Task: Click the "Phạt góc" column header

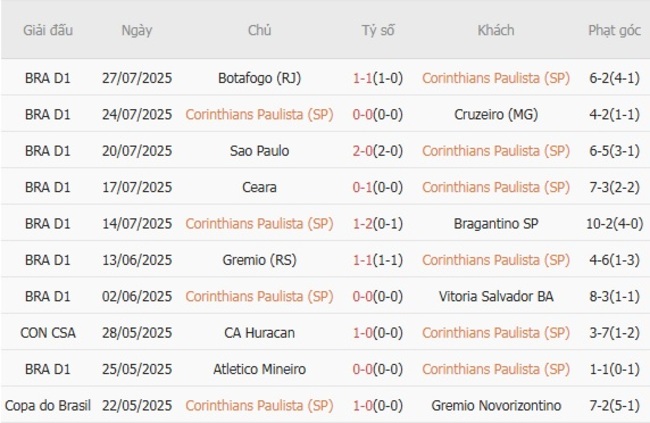Action: (614, 30)
